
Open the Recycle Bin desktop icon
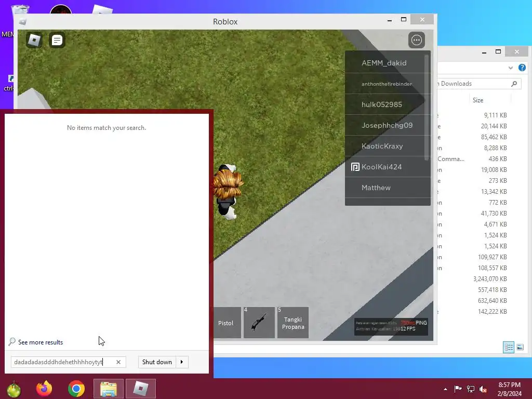pyautogui.click(x=20, y=9)
